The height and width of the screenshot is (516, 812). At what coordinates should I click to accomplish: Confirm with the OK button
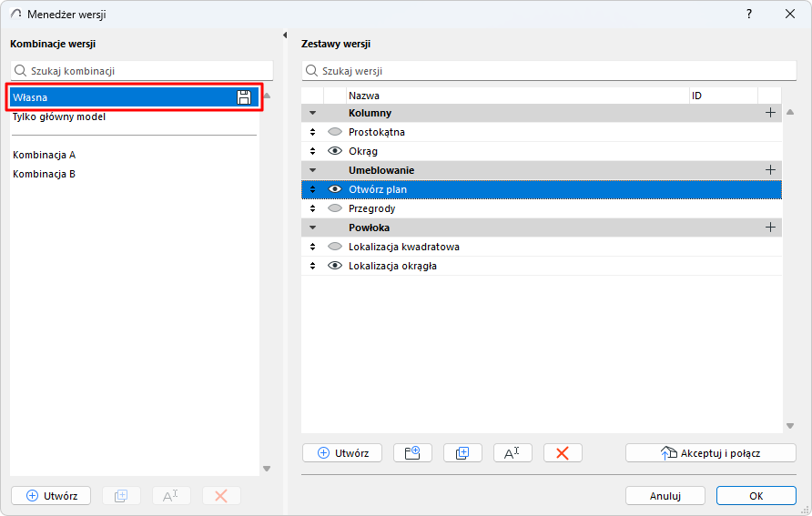(x=756, y=496)
